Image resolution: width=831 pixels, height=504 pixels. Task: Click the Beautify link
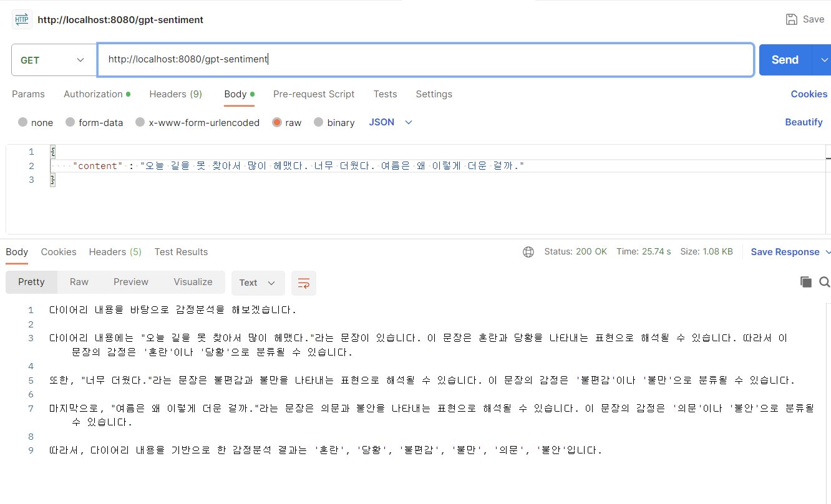pos(804,122)
